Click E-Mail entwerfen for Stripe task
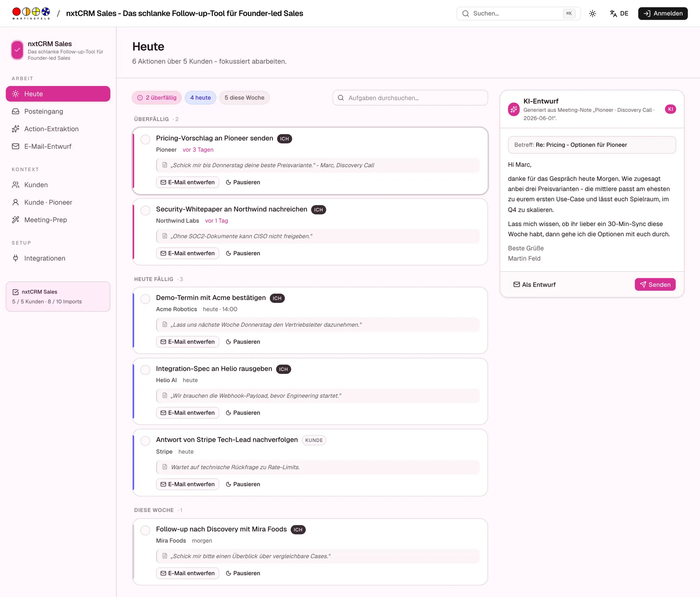This screenshot has width=700, height=597. [x=187, y=484]
